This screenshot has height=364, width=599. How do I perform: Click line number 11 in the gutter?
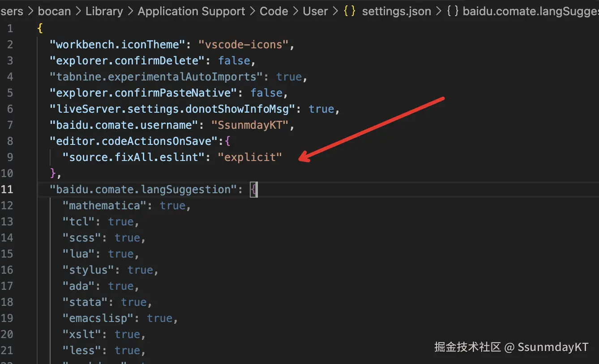(x=7, y=189)
